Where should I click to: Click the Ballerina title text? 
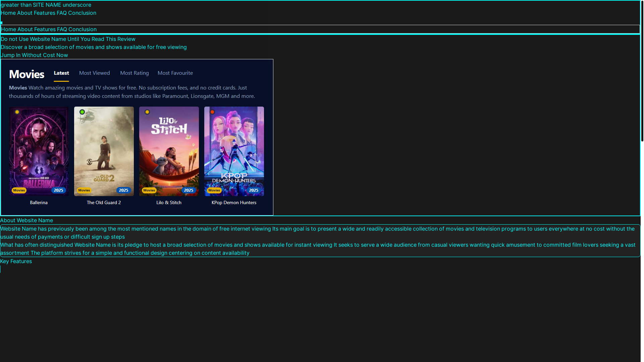[x=39, y=202]
